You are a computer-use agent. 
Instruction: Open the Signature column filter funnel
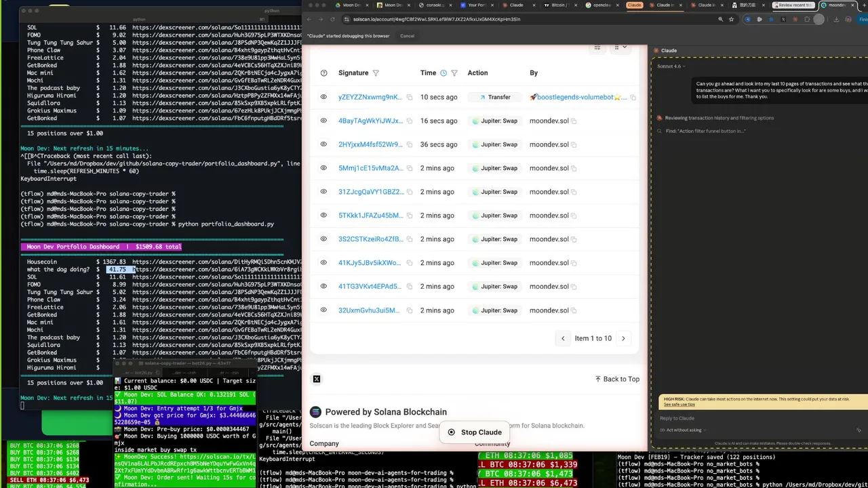pos(376,73)
